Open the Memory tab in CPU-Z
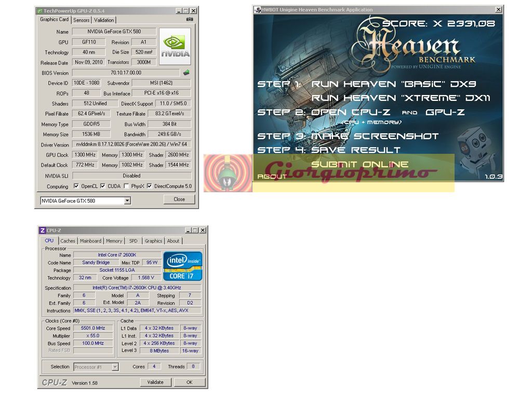The height and width of the screenshot is (399, 532). coord(114,241)
